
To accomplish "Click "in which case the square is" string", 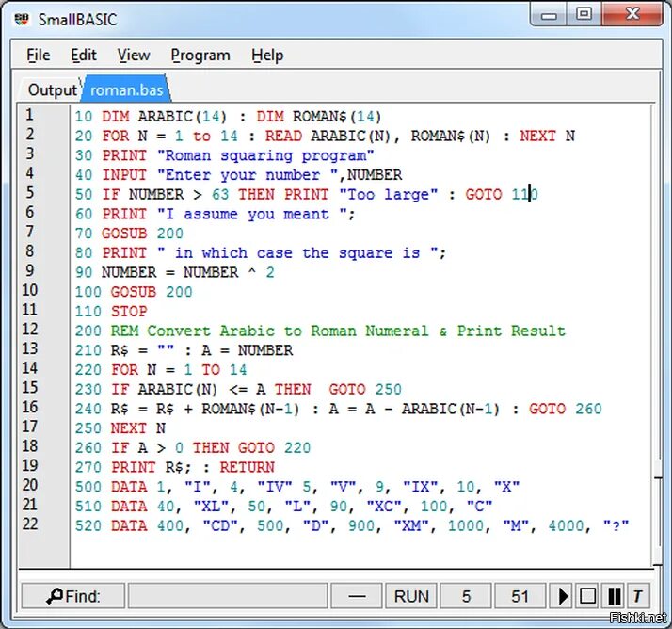I will (297, 253).
